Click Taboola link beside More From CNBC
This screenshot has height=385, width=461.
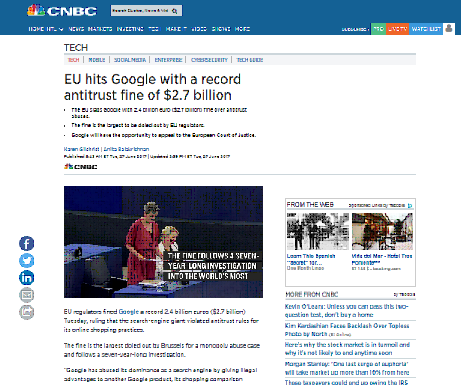(x=404, y=295)
